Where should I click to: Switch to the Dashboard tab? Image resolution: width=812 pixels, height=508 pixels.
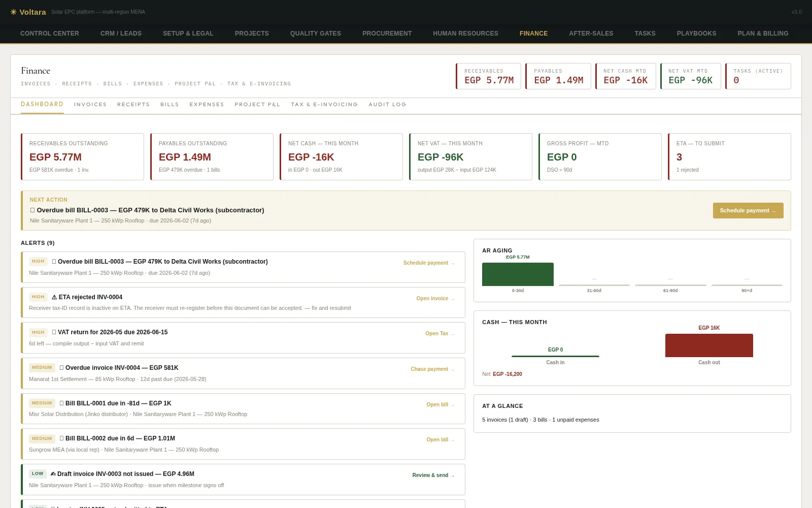tap(42, 104)
